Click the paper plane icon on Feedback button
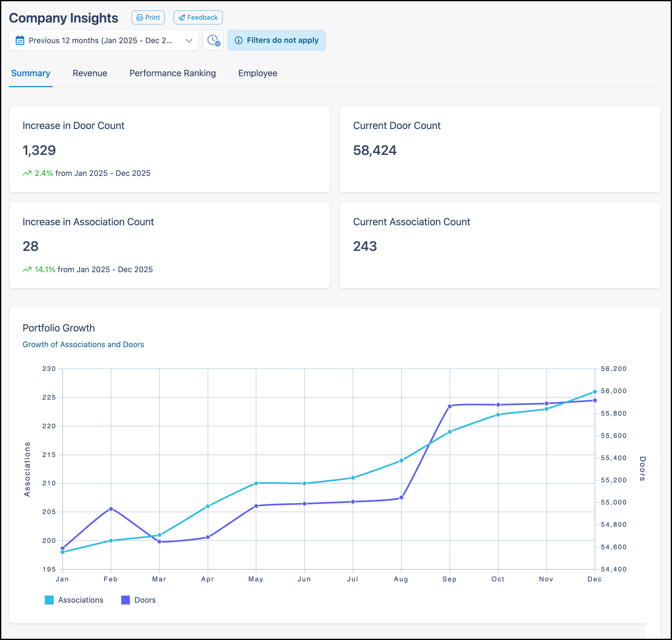 (x=181, y=17)
